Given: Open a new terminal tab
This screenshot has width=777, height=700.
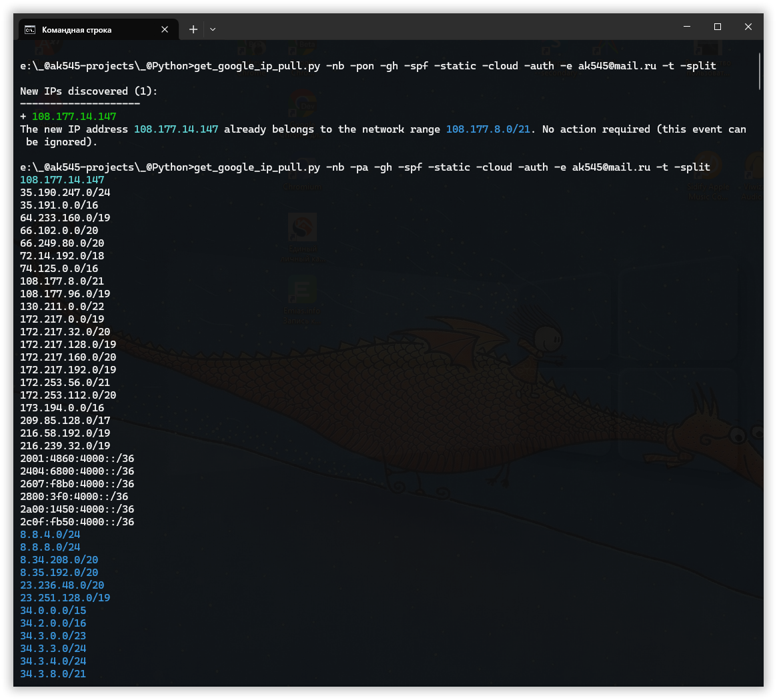Looking at the screenshot, I should 193,30.
